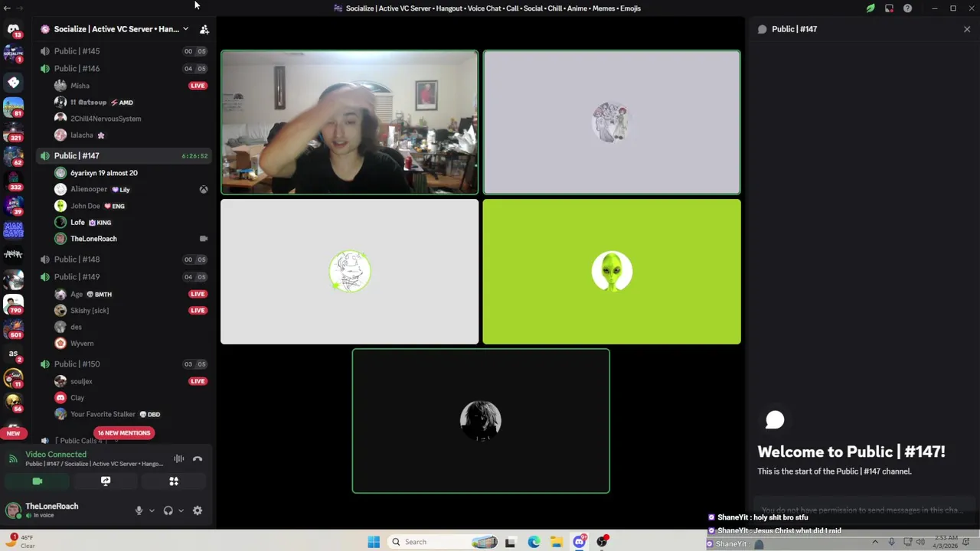Open Windows Start menu

click(374, 542)
